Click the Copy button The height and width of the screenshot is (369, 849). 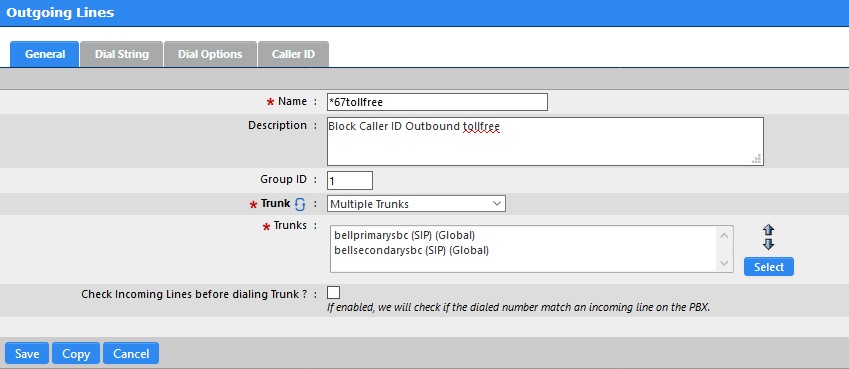coord(76,354)
